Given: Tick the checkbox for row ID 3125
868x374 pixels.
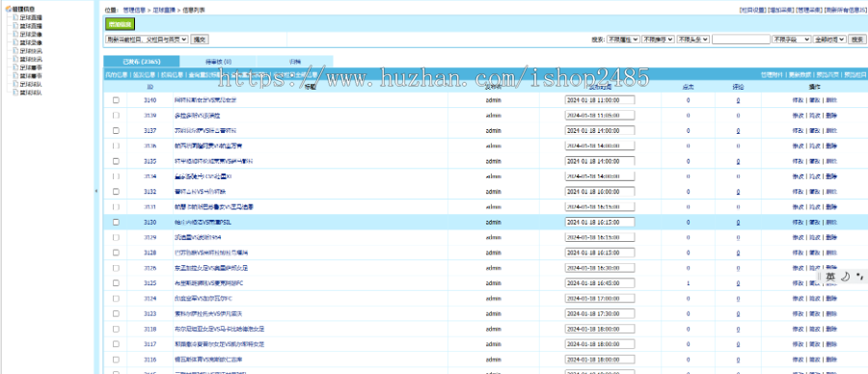Looking at the screenshot, I should 116,282.
